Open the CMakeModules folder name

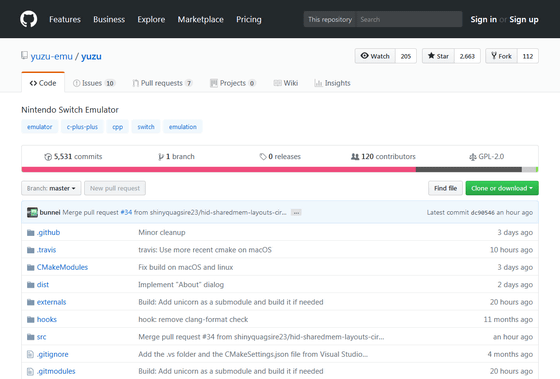point(62,267)
